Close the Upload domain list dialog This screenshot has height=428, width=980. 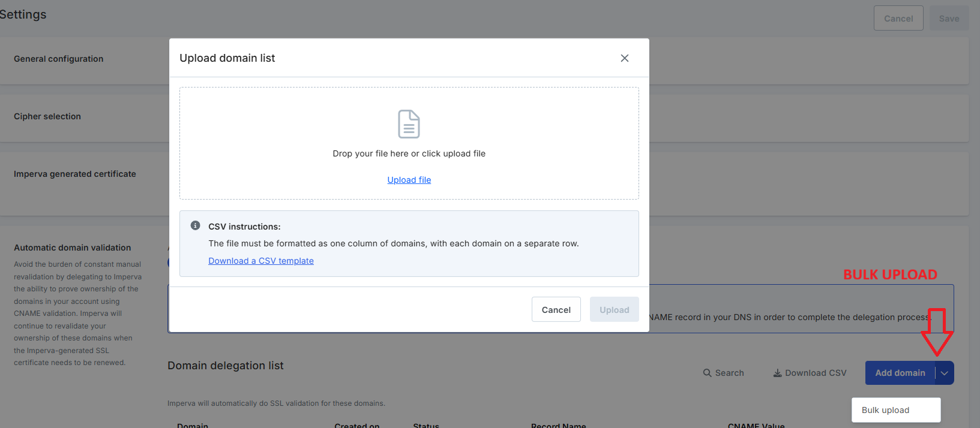(x=625, y=58)
